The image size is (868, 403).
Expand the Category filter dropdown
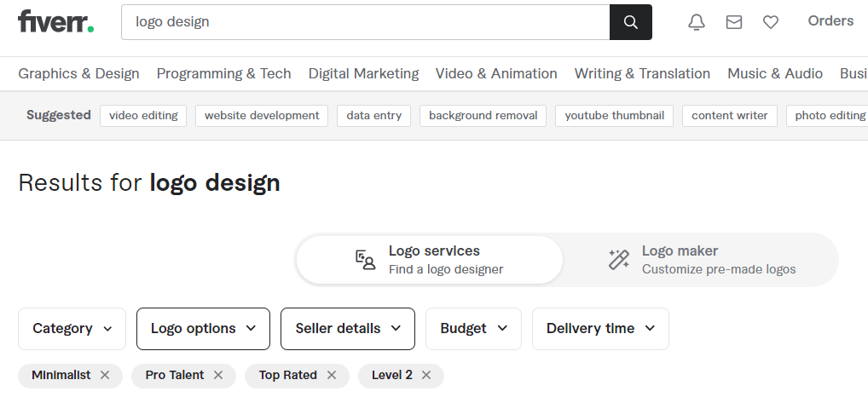click(x=72, y=329)
